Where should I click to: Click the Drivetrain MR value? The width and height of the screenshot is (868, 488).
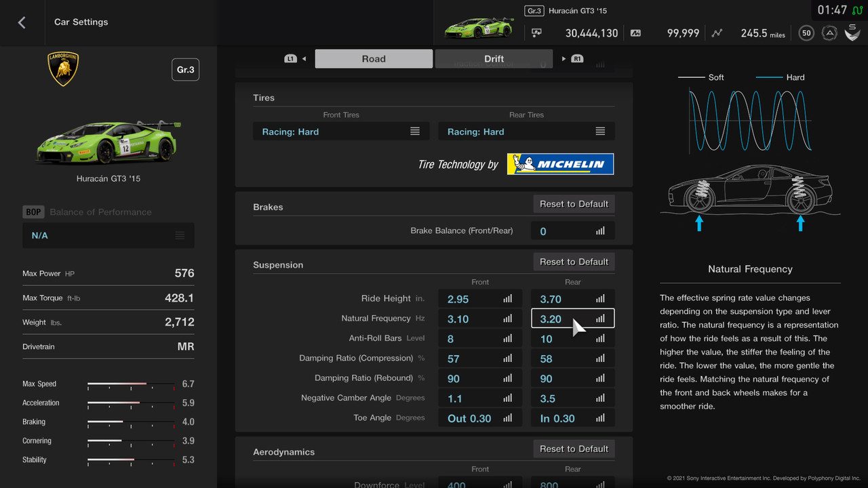[186, 346]
